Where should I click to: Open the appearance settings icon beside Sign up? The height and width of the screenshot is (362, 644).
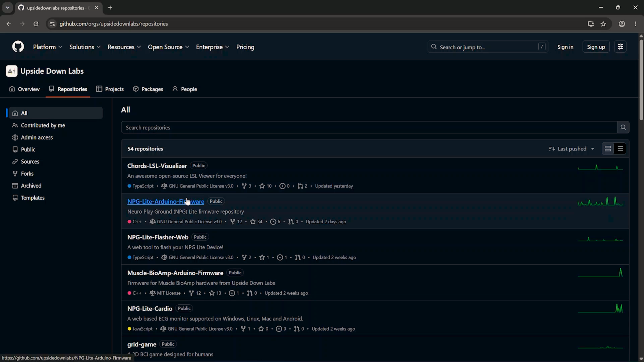620,47
